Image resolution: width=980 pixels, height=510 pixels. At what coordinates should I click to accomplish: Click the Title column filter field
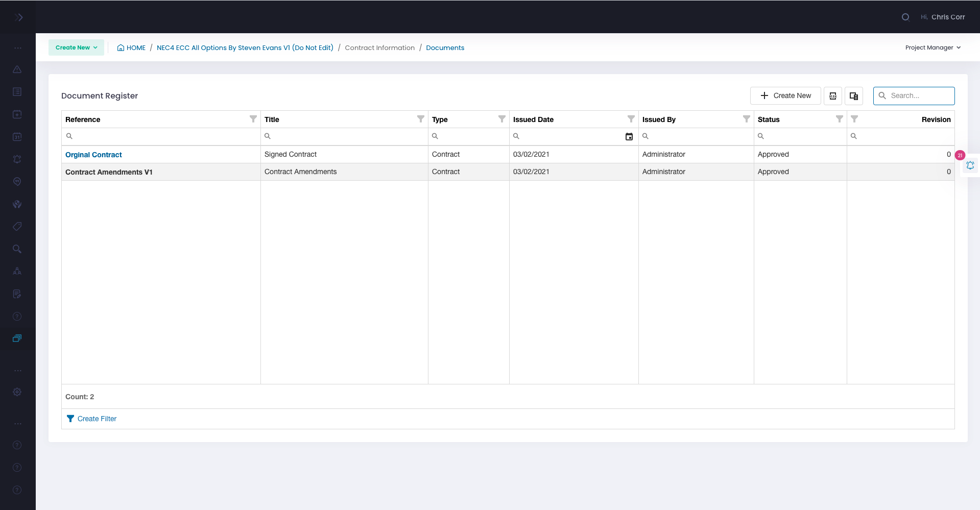click(x=344, y=136)
